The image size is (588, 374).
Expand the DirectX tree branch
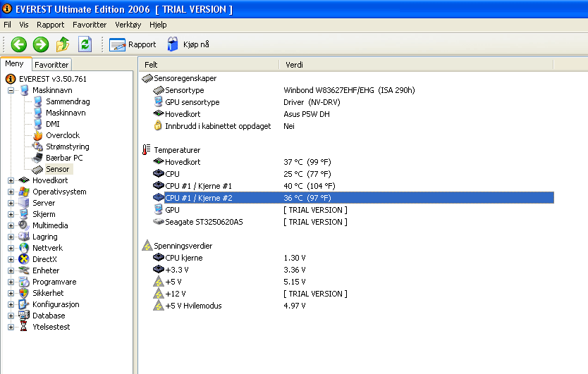pyautogui.click(x=11, y=259)
